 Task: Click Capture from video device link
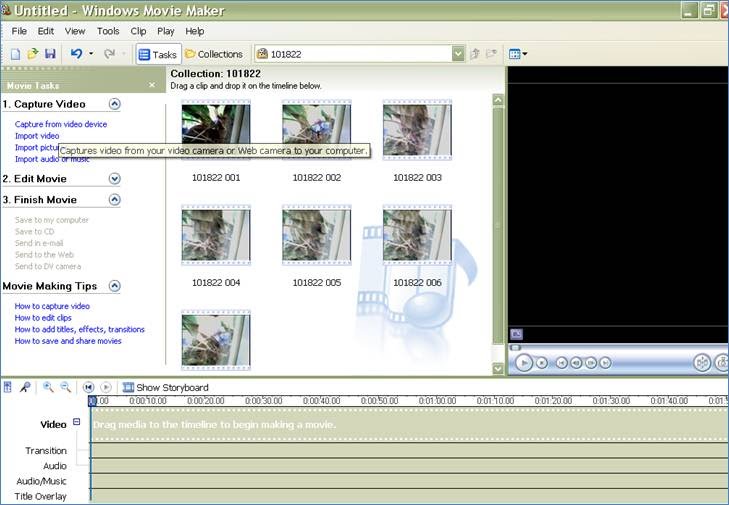(61, 124)
